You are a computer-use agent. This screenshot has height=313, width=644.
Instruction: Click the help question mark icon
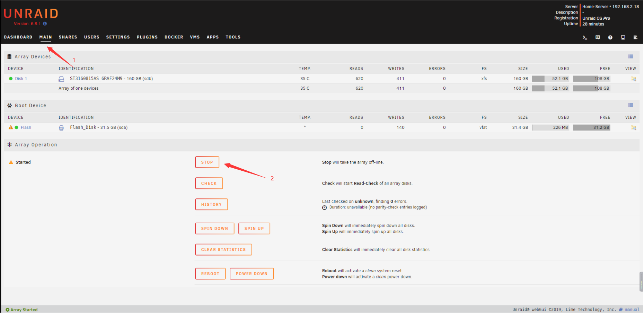point(610,37)
